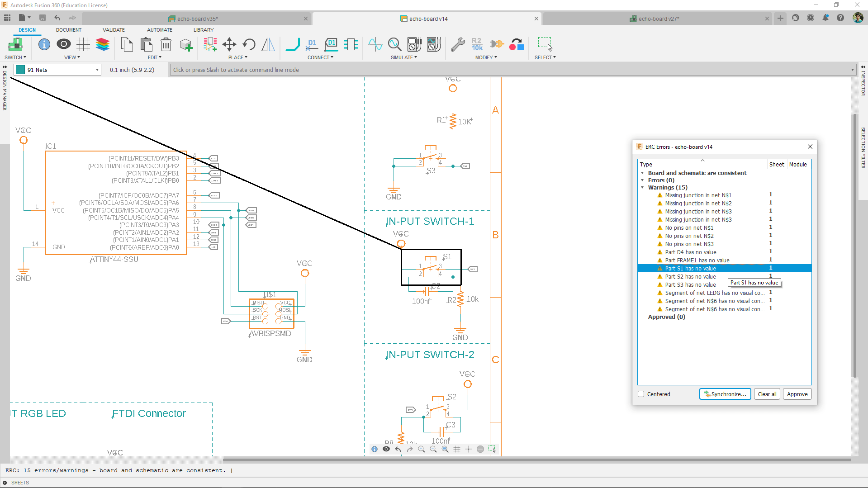This screenshot has height=488, width=868.
Task: Click the R2 10k Value tool
Action: coord(477,44)
